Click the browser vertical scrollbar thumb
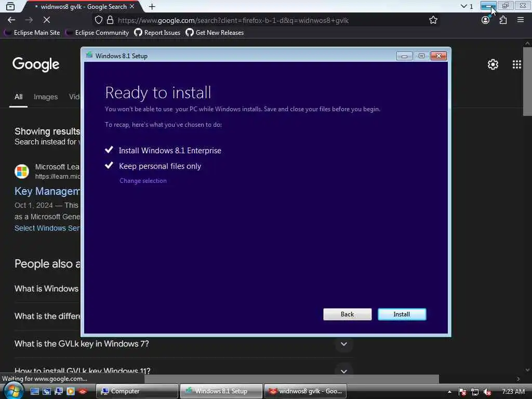 click(527, 82)
